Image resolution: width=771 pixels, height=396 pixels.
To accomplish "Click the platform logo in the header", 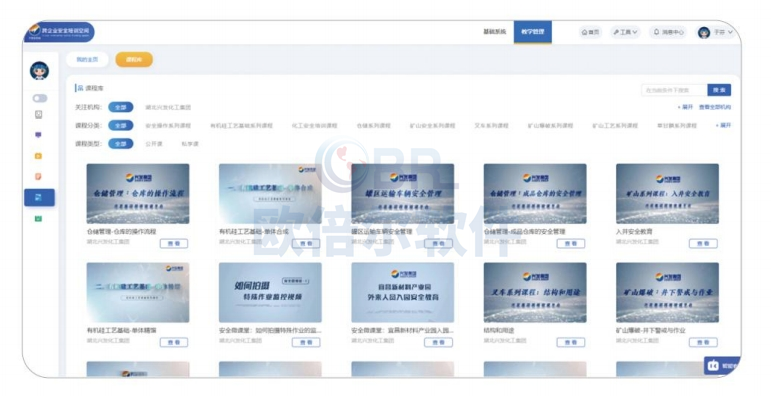I will point(59,32).
